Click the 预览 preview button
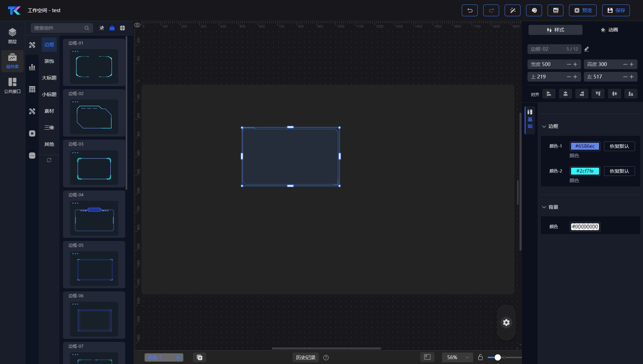This screenshot has height=364, width=643. pyautogui.click(x=583, y=10)
